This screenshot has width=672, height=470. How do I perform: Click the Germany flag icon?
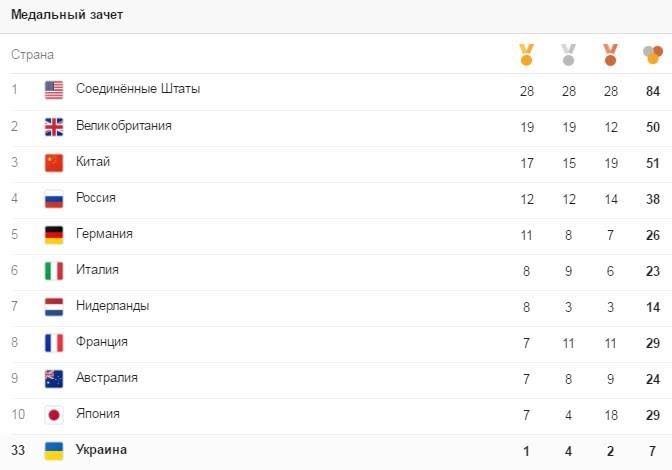click(x=54, y=234)
